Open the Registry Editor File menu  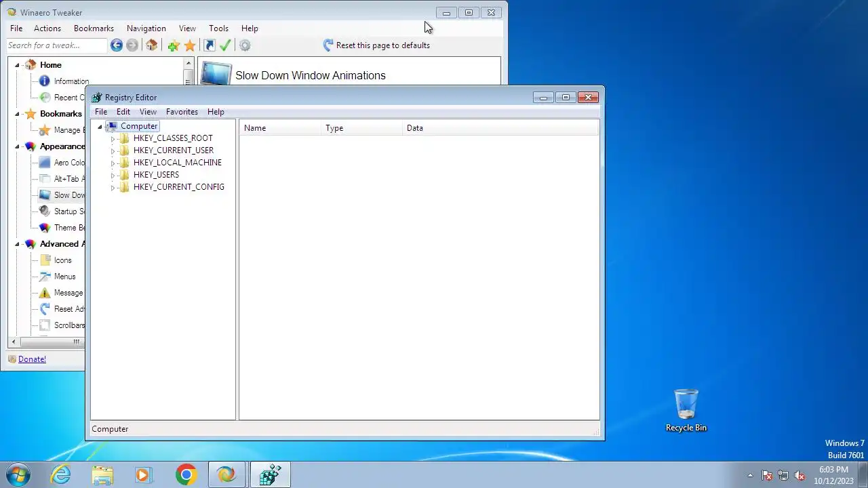(x=101, y=112)
